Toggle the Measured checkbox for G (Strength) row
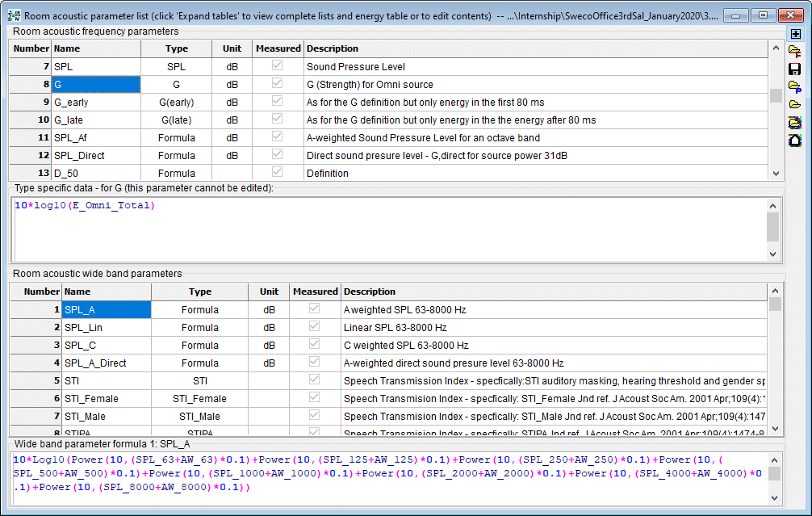812x516 pixels. [x=278, y=83]
